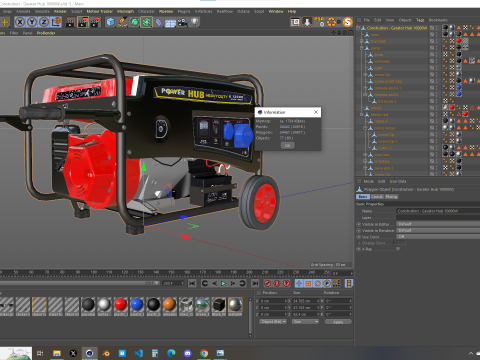Open the Pipeline menu
This screenshot has height=360, width=480.
(166, 11)
